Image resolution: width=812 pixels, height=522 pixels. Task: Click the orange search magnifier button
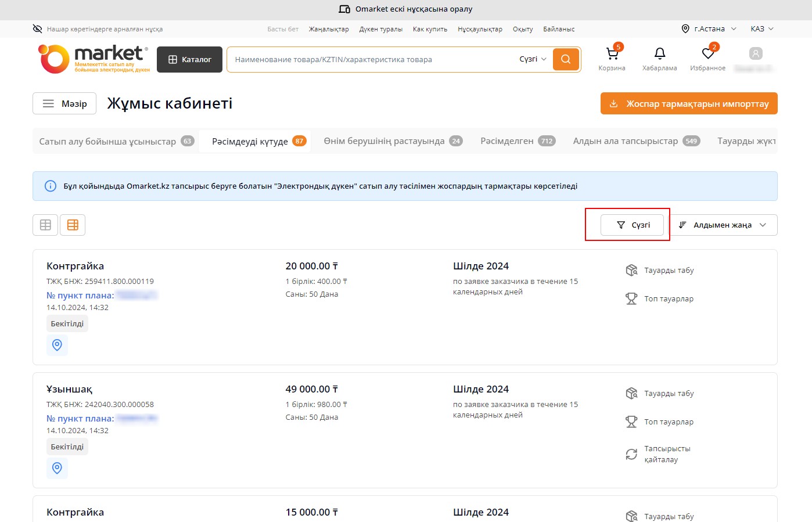(x=566, y=59)
